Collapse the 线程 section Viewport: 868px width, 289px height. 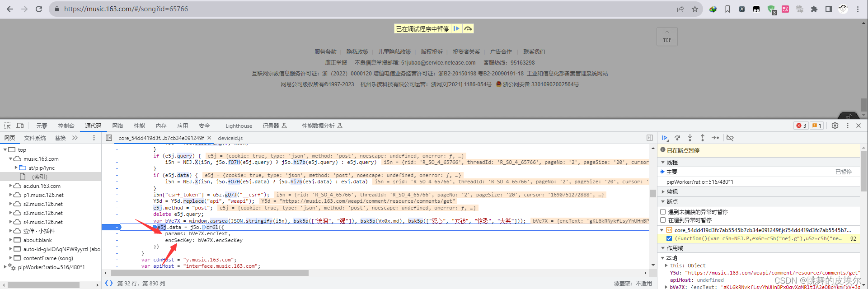click(663, 162)
